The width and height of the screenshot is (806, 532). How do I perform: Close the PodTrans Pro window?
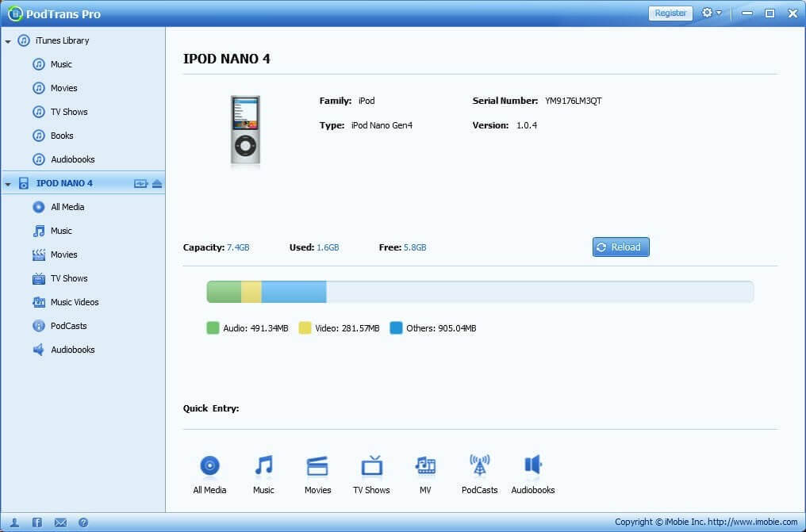(x=793, y=13)
